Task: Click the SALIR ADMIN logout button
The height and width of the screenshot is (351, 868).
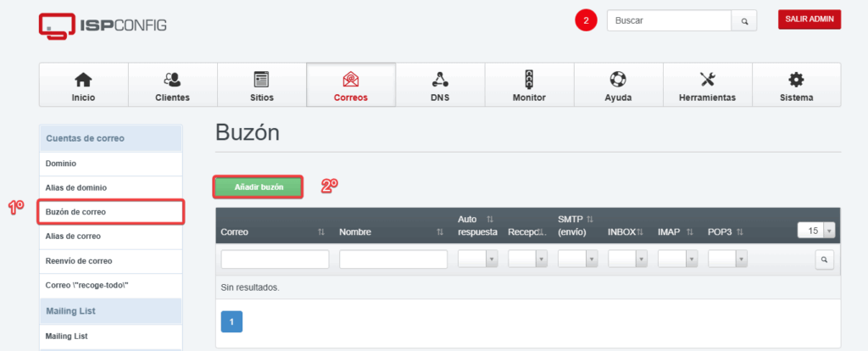Action: (x=810, y=19)
